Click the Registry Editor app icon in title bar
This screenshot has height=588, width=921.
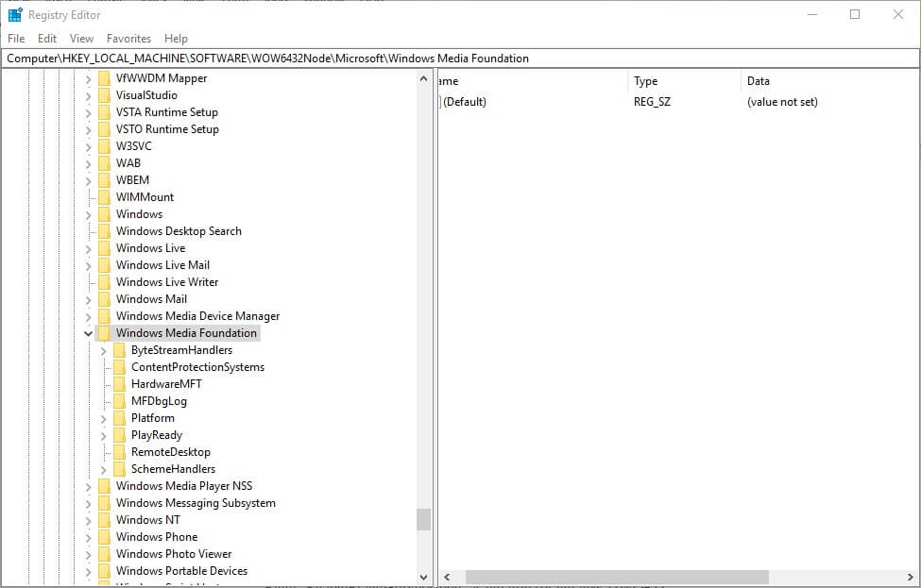[x=15, y=15]
